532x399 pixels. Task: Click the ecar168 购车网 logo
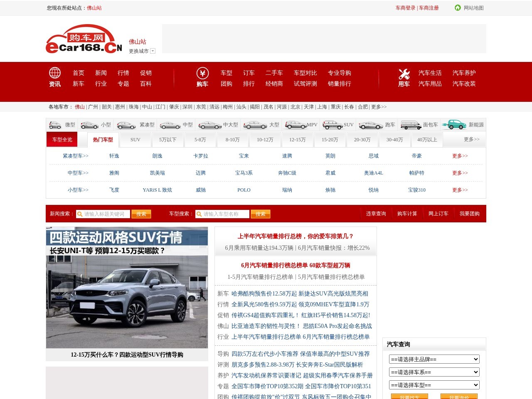[84, 39]
